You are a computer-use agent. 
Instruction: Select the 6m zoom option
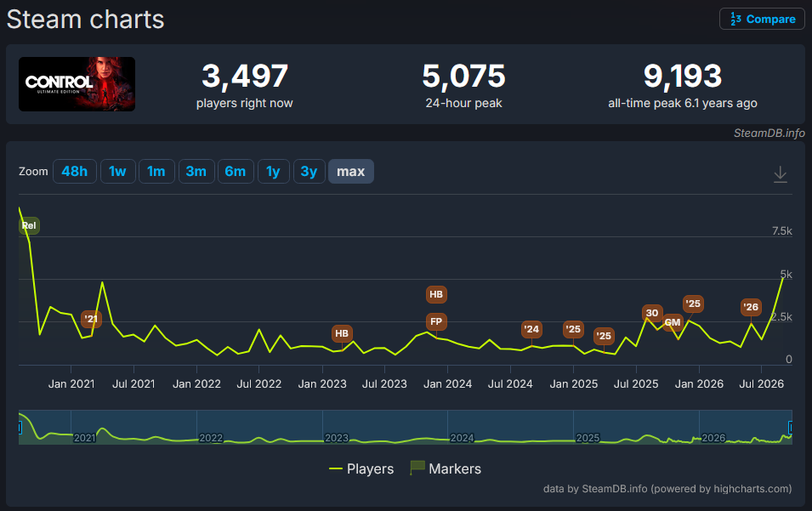(236, 172)
